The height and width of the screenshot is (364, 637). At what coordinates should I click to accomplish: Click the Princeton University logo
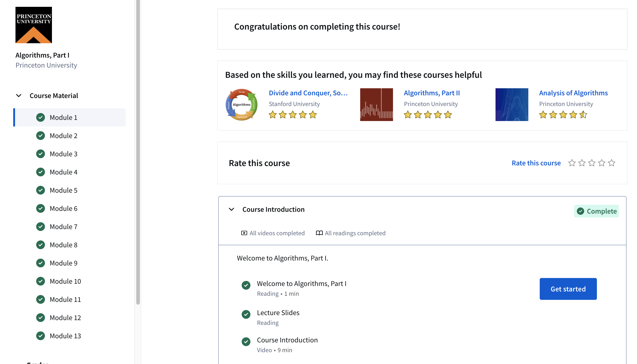point(33,25)
